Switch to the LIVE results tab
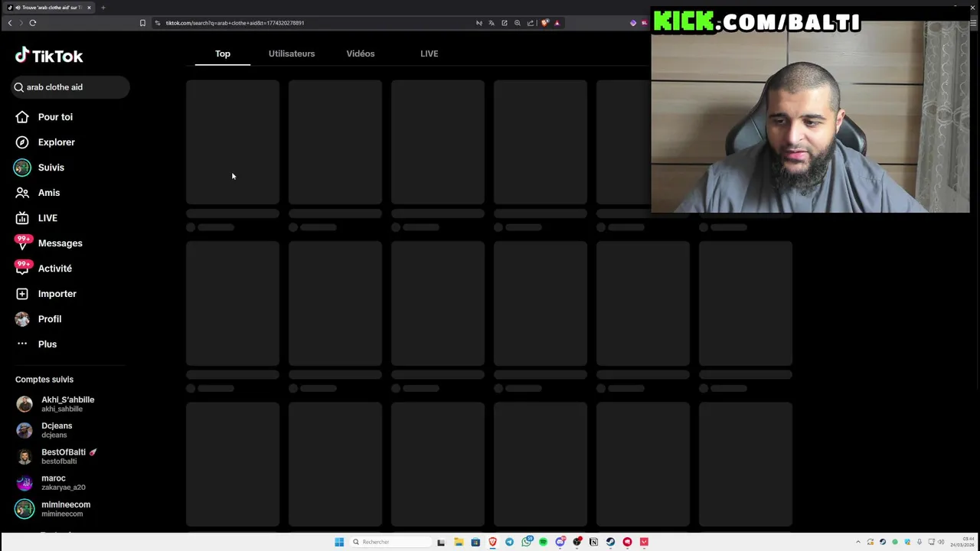The width and height of the screenshot is (980, 551). (x=430, y=54)
